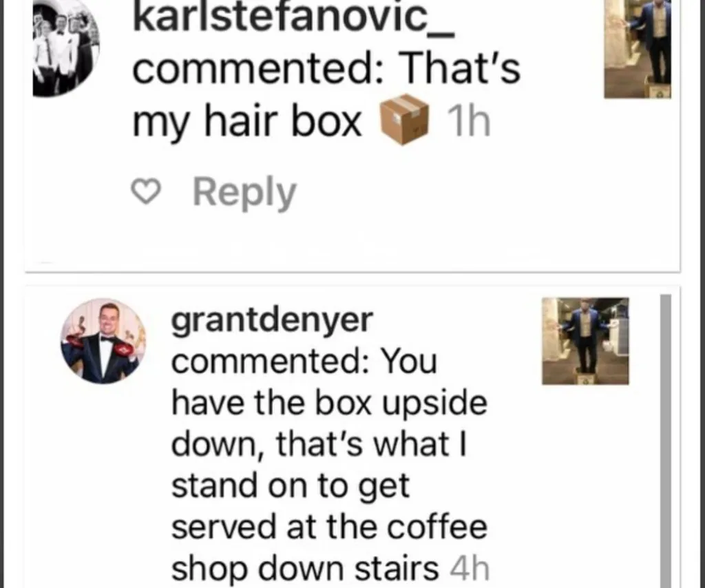Click the 1h timestamp

tap(467, 123)
